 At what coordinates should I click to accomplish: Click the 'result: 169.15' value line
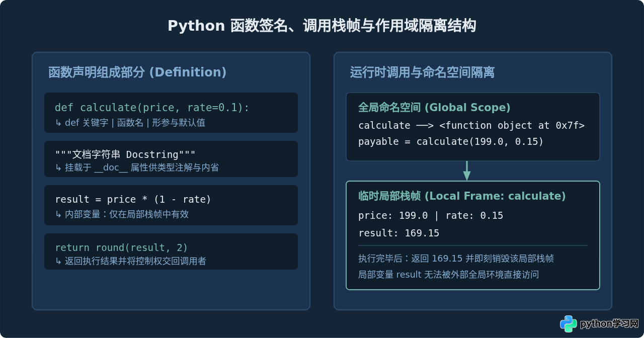click(x=398, y=233)
